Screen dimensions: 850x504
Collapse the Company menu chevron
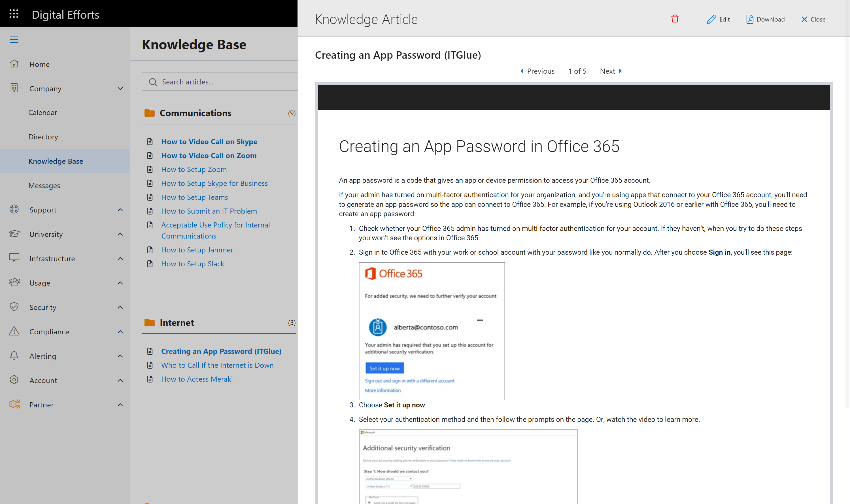[x=120, y=88]
